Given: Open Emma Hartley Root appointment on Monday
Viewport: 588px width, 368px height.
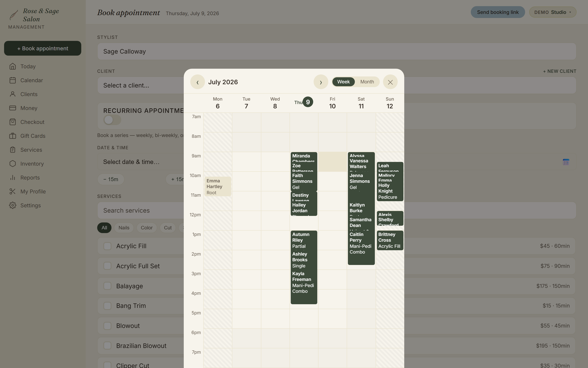Looking at the screenshot, I should [217, 186].
